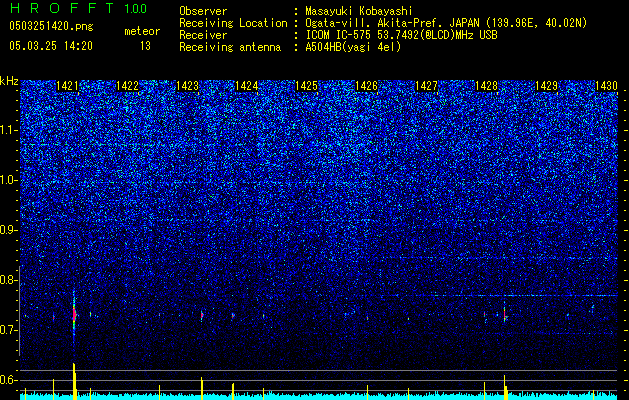Image resolution: width=629 pixels, height=400 pixels.
Task: Click the 1424 time axis label
Action: pos(246,86)
